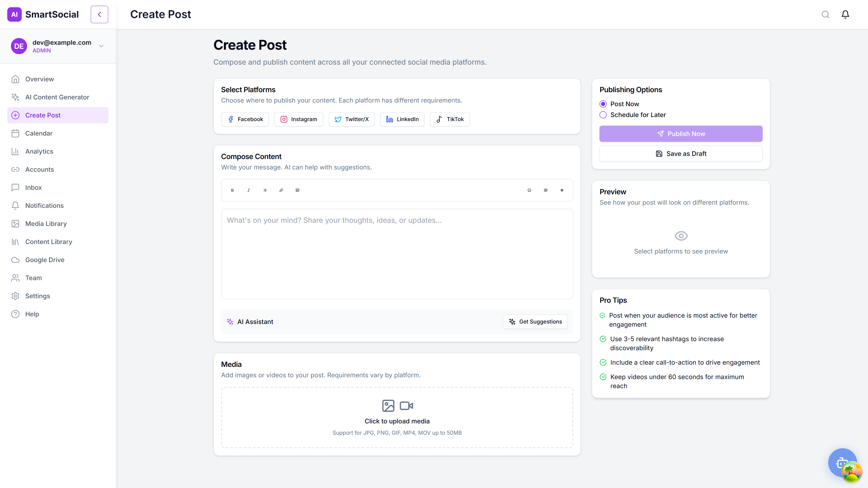Click Get Suggestions from the AI Assistant
The height and width of the screenshot is (488, 868).
coord(535,322)
